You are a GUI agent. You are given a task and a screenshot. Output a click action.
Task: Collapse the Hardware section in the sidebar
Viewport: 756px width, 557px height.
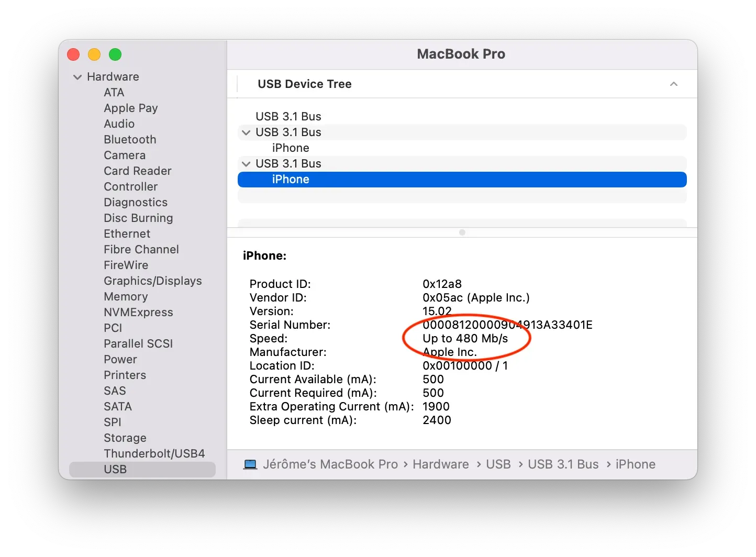point(77,76)
